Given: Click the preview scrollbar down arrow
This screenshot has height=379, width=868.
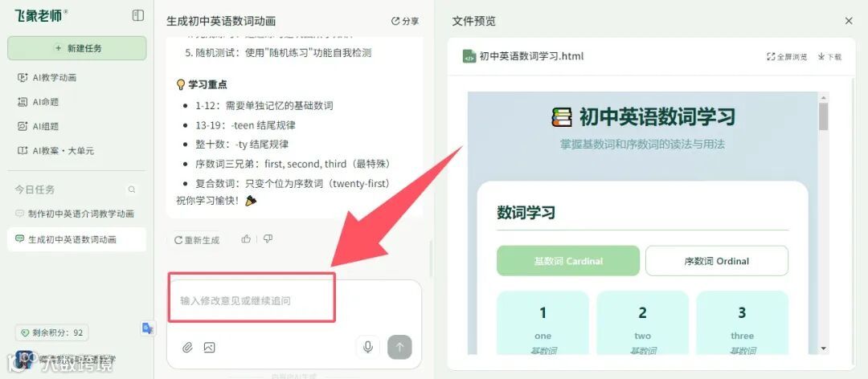Looking at the screenshot, I should tap(823, 348).
